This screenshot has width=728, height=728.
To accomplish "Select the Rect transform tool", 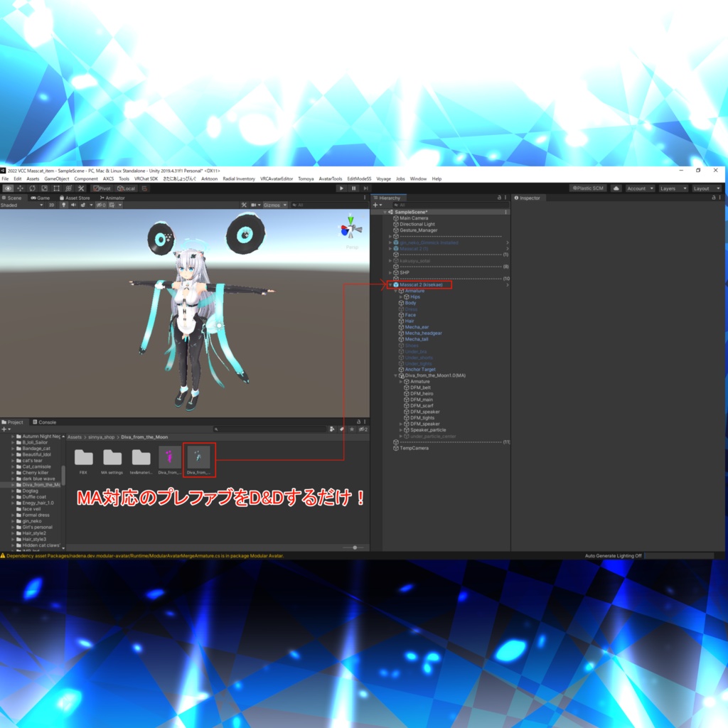I will tap(56, 188).
